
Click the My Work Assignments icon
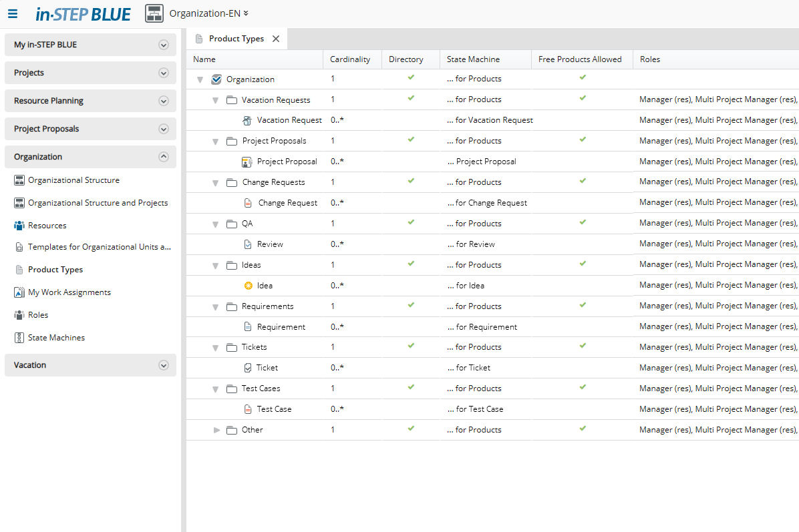click(19, 292)
